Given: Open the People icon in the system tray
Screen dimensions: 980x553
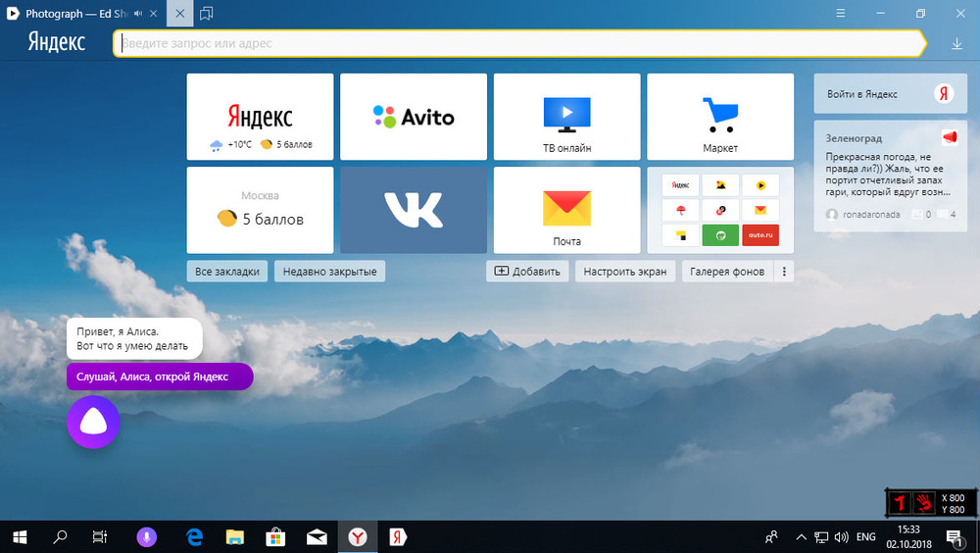Looking at the screenshot, I should (772, 536).
